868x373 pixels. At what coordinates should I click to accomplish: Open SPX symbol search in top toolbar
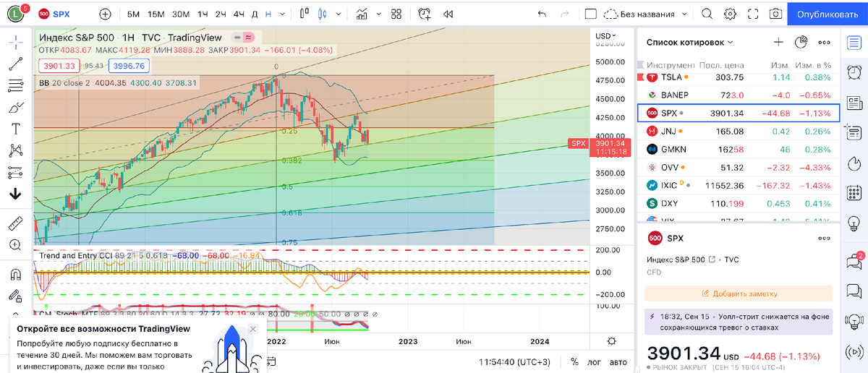click(x=54, y=14)
